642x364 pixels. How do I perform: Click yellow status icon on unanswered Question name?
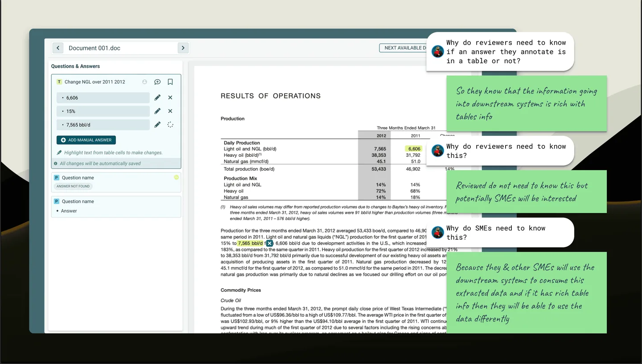tap(176, 177)
